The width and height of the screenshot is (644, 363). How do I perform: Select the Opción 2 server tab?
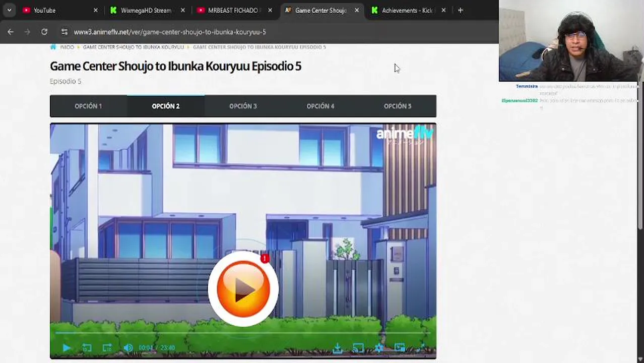coord(166,106)
